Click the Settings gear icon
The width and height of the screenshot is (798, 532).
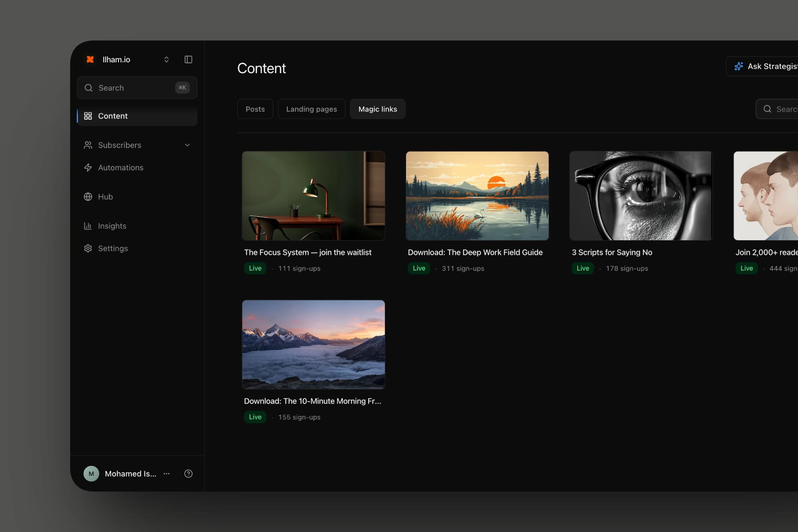(x=88, y=248)
